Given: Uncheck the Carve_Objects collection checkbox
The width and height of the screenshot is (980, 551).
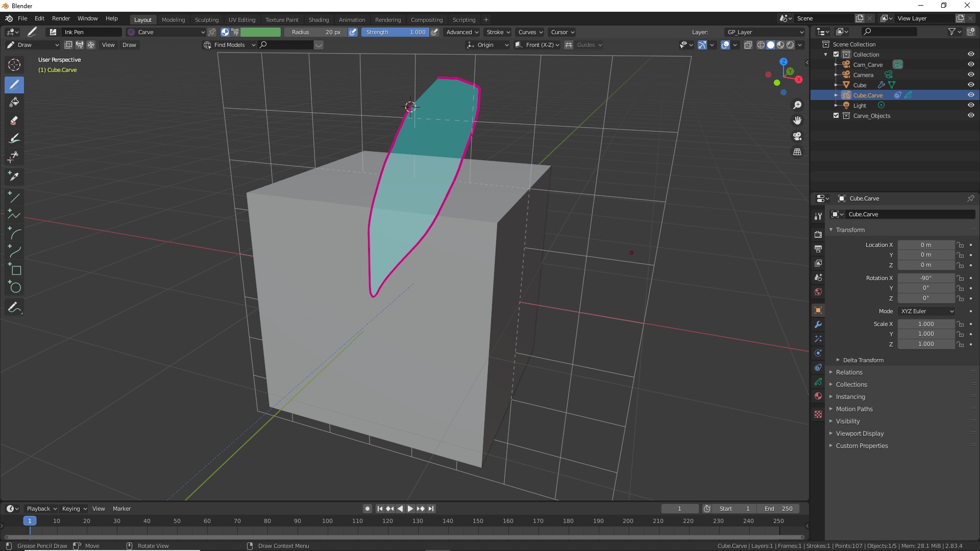Looking at the screenshot, I should pos(836,116).
